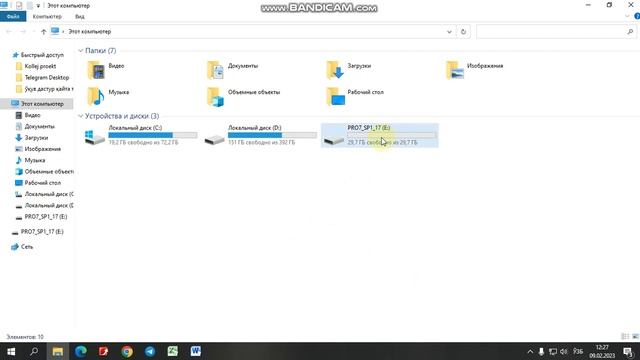Switch to large icons view layout
This screenshot has width=640, height=360.
[635, 336]
